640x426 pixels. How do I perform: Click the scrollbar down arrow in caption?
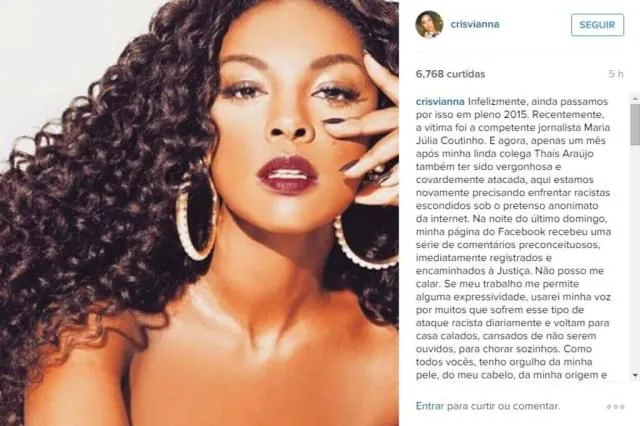point(635,375)
